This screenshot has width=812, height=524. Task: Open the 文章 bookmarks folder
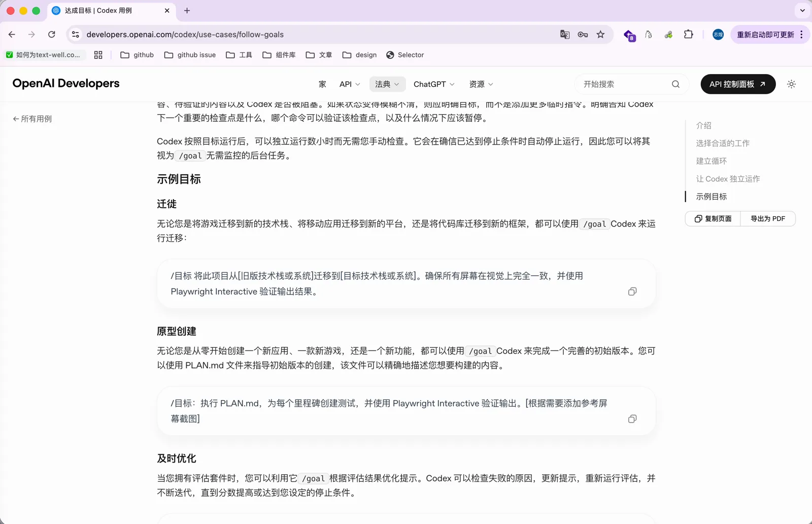click(319, 55)
